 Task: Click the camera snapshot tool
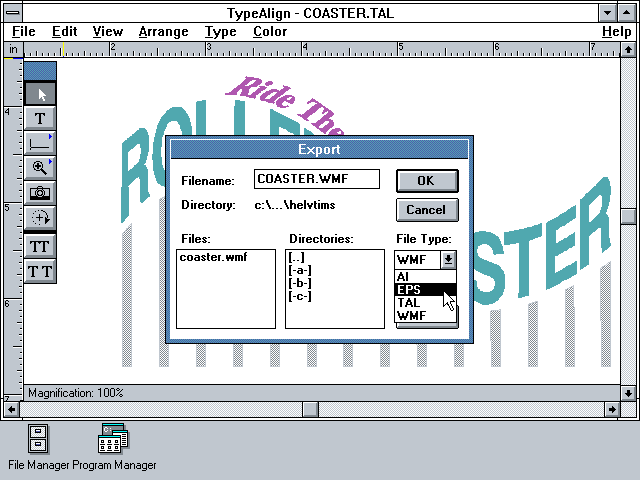point(40,192)
